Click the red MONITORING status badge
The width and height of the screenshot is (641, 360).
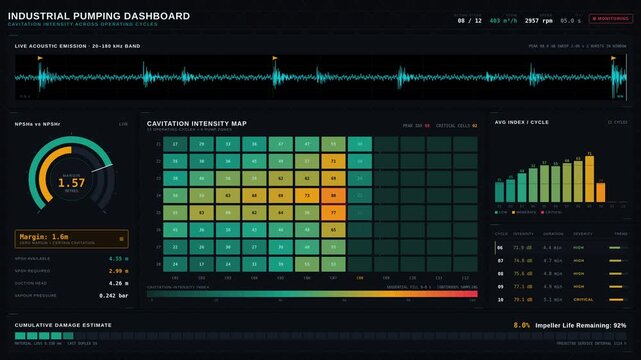611,19
